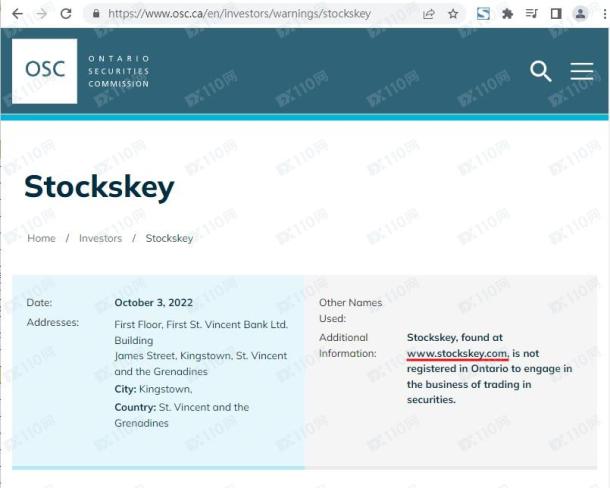Click the padlock site security icon
The height and width of the screenshot is (488, 610).
click(96, 14)
